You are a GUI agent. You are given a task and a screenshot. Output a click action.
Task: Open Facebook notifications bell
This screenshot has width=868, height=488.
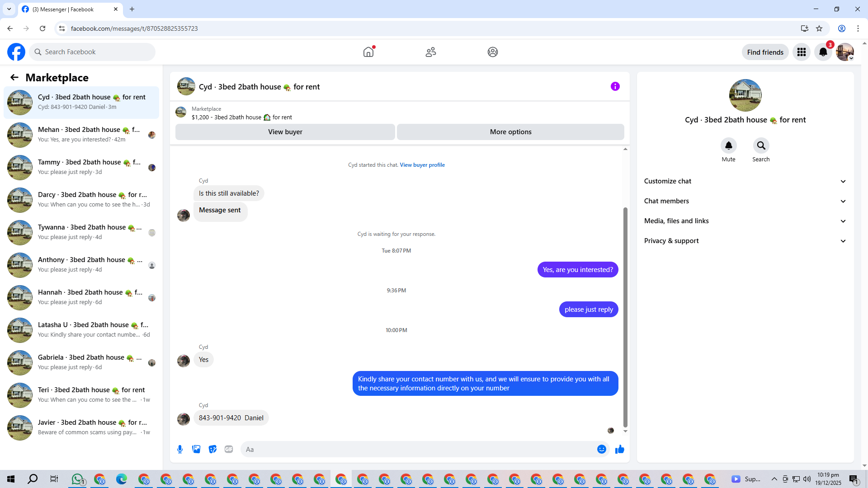[823, 52]
